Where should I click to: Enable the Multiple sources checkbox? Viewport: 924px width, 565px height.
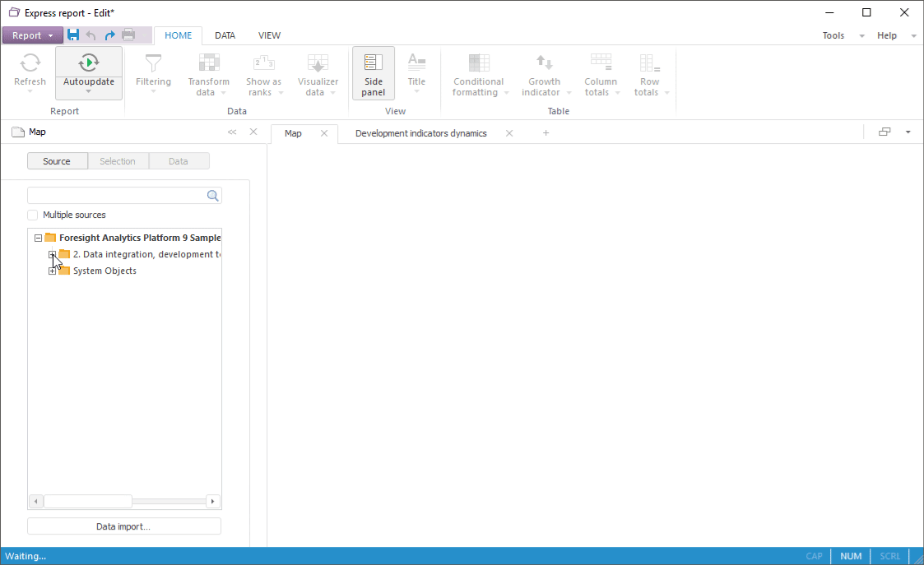[33, 215]
